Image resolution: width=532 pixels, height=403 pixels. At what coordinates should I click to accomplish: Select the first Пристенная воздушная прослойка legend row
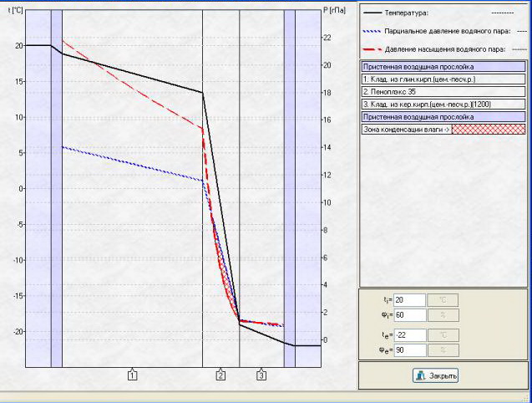(443, 67)
